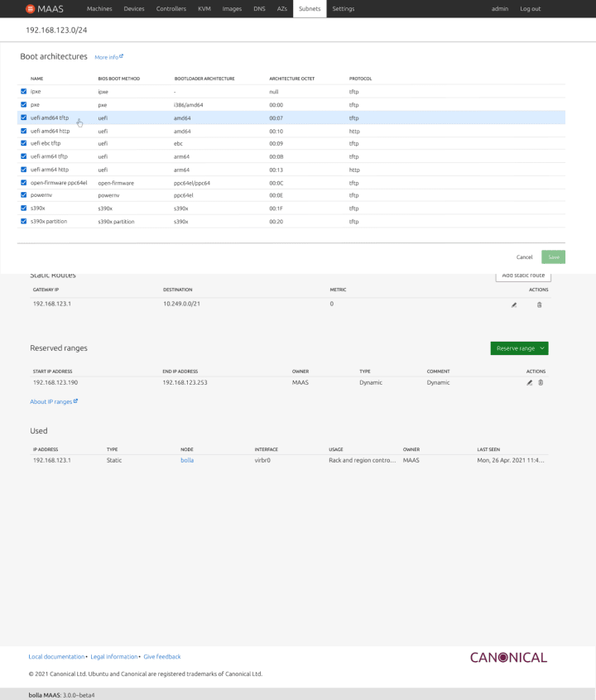Click octet value 00:07
The width and height of the screenshot is (596, 700).
point(276,118)
